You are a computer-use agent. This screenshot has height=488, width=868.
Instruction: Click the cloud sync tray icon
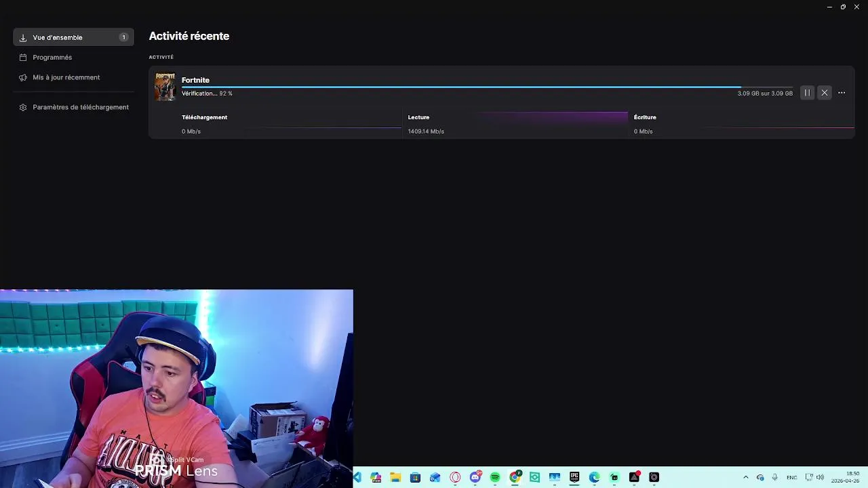click(x=760, y=477)
